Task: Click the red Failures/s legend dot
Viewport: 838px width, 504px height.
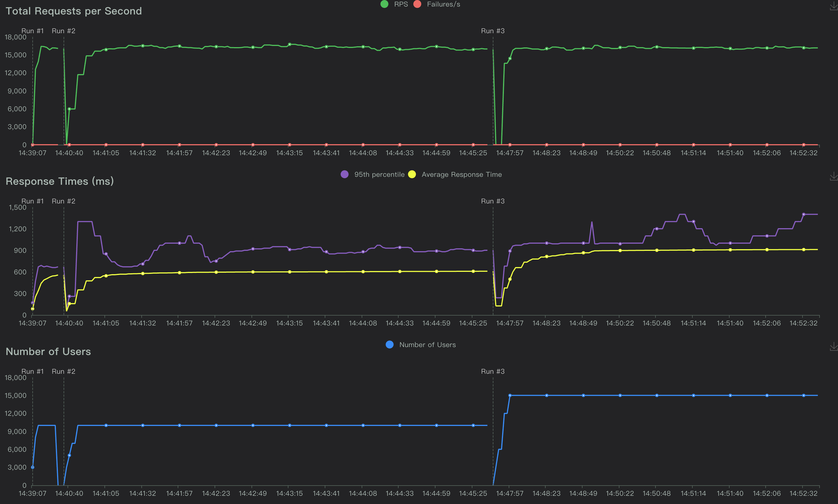Action: (417, 5)
